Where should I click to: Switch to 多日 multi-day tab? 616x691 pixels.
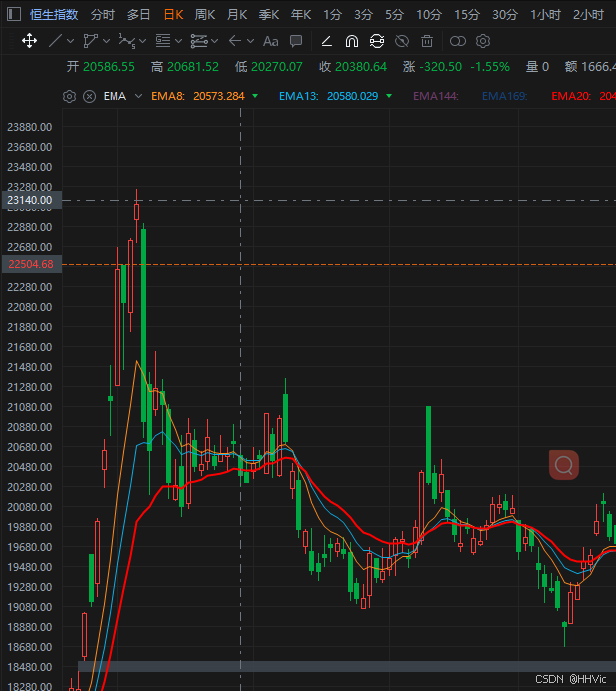138,15
